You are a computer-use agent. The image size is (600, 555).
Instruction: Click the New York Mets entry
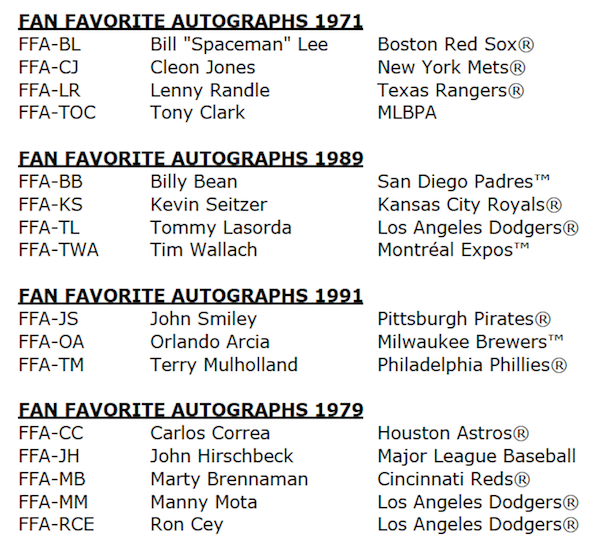(x=451, y=68)
